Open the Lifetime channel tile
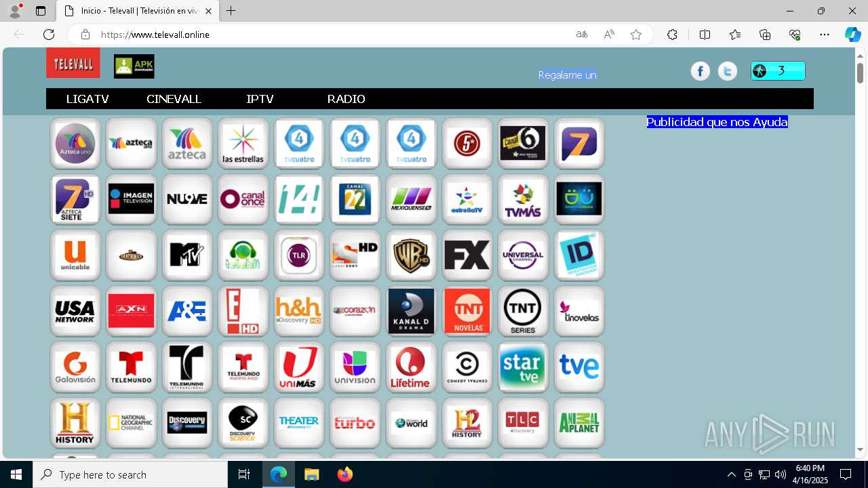 point(411,367)
